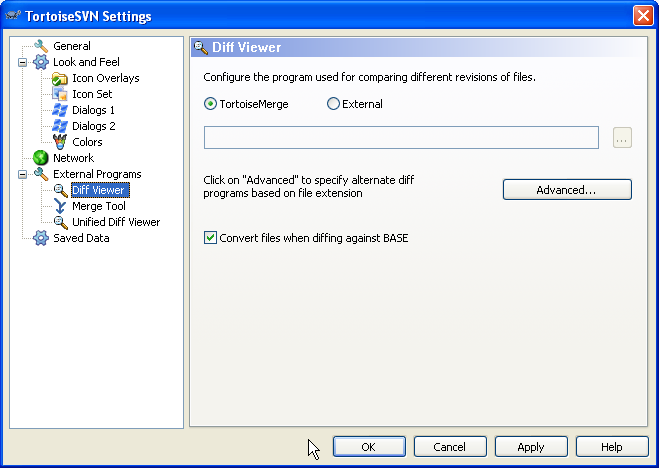Click the Icon Set icon
Viewport: 659px width, 468px height.
pyautogui.click(x=60, y=94)
